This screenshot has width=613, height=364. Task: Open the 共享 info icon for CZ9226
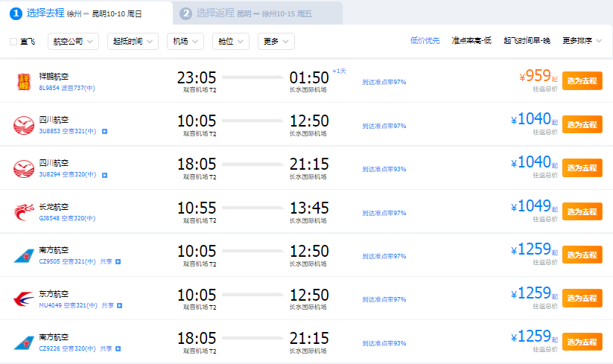pos(118,349)
